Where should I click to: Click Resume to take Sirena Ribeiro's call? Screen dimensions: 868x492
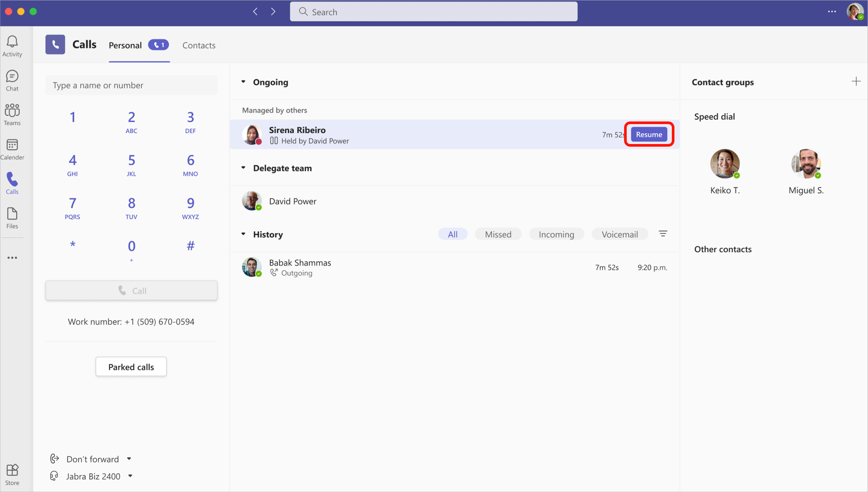click(649, 134)
